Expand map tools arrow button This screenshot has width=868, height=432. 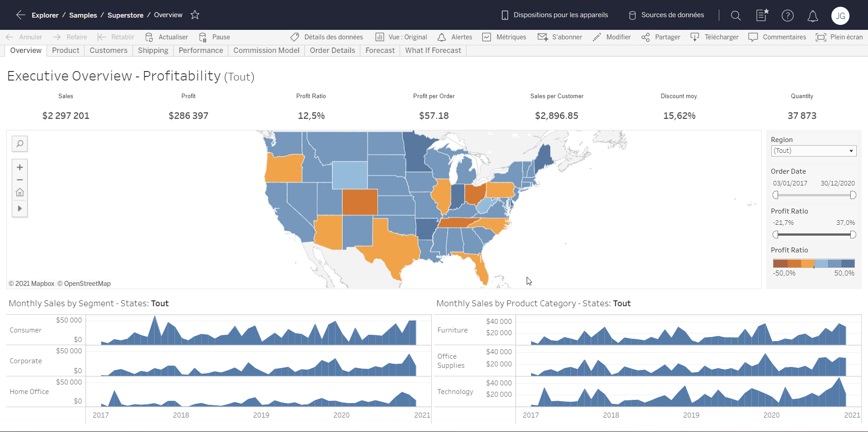(x=20, y=209)
